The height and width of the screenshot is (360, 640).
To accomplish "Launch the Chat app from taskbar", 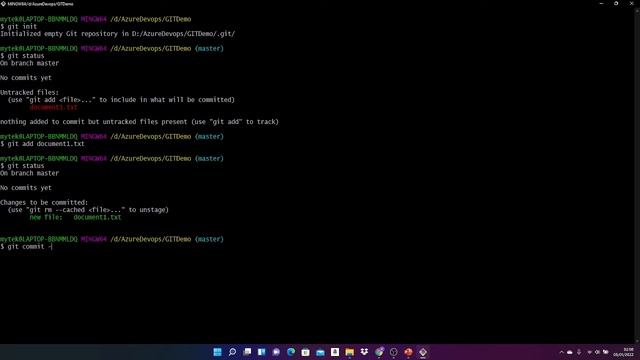I will 276,352.
